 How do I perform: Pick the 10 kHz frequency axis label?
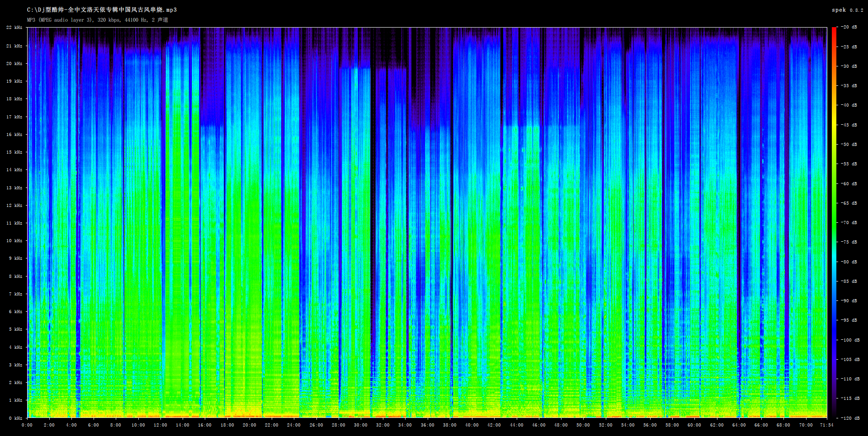14,241
